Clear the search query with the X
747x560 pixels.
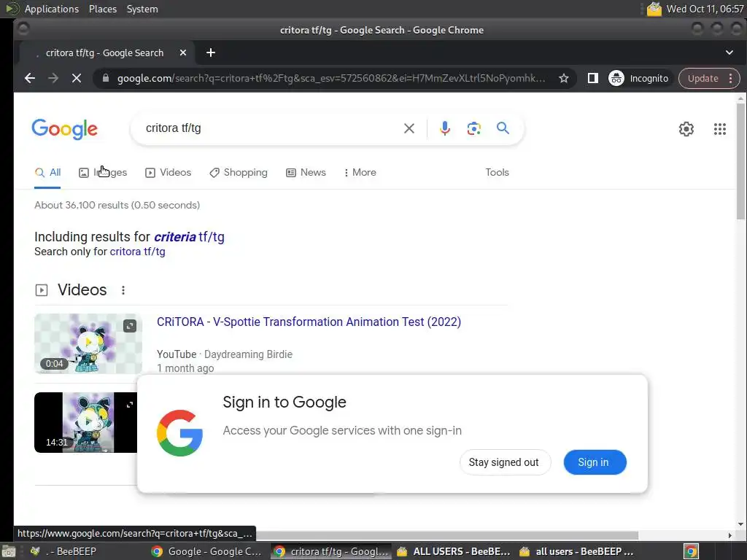(409, 128)
